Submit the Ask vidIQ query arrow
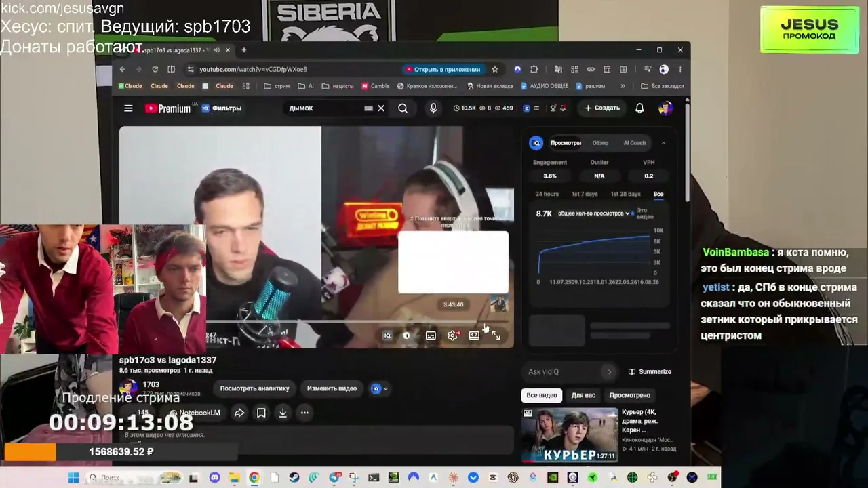The width and height of the screenshot is (868, 488). point(609,371)
